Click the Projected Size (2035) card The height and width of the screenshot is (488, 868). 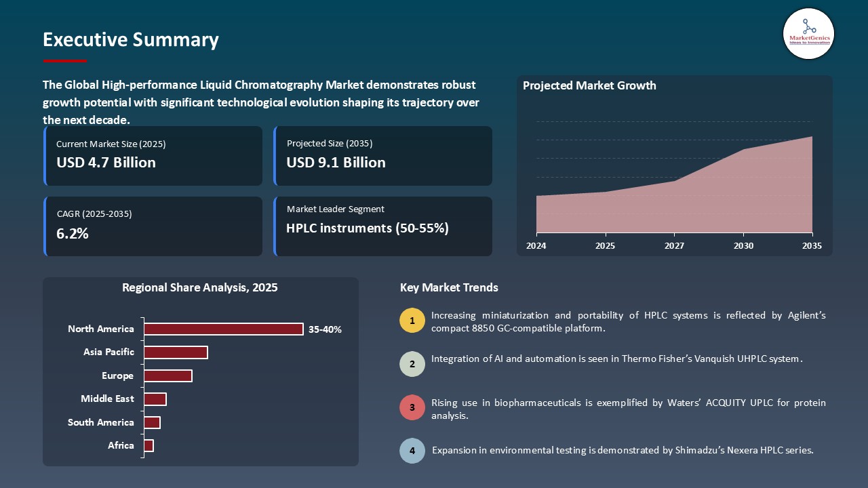[383, 156]
